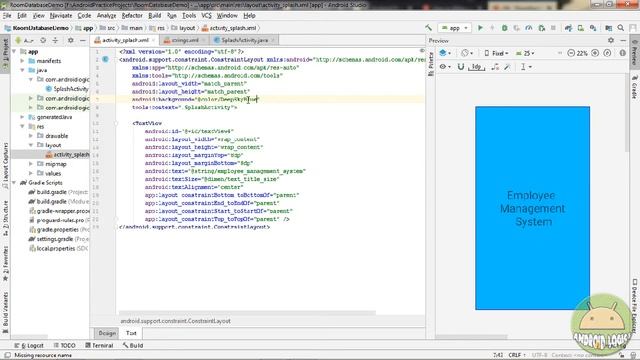The height and width of the screenshot is (360, 640).
Task: Open the Logcat tool window
Action: (x=29, y=345)
